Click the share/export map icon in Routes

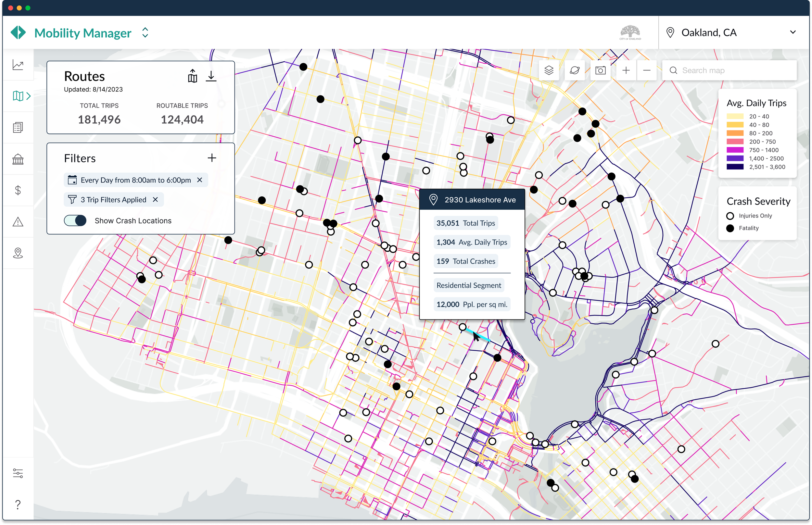(192, 76)
